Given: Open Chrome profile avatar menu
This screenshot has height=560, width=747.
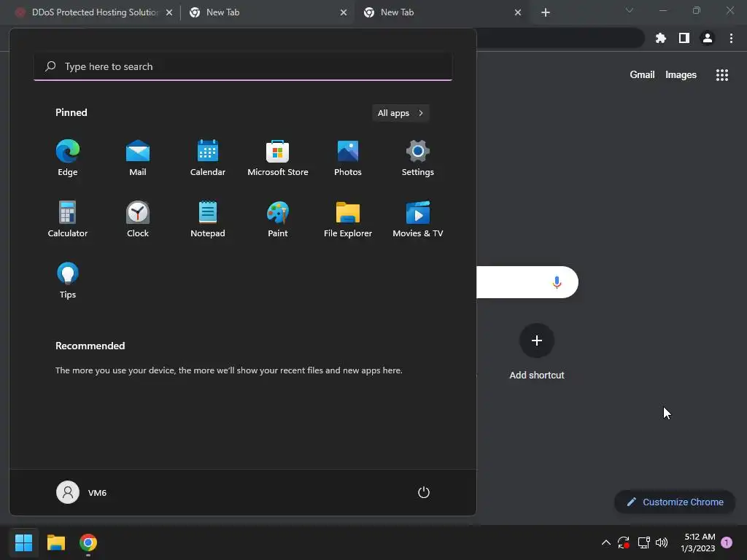Looking at the screenshot, I should click(x=708, y=38).
